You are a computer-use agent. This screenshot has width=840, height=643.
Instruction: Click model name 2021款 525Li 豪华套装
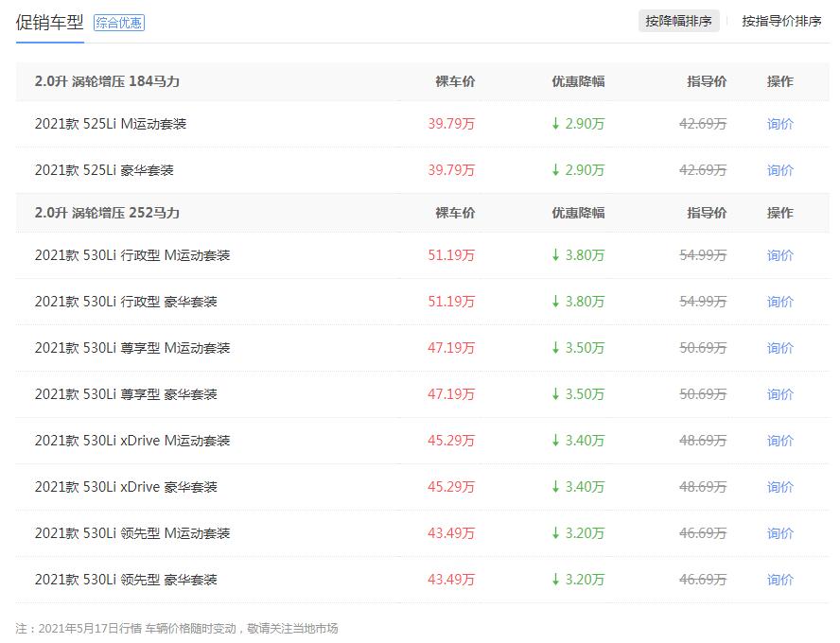pyautogui.click(x=104, y=170)
